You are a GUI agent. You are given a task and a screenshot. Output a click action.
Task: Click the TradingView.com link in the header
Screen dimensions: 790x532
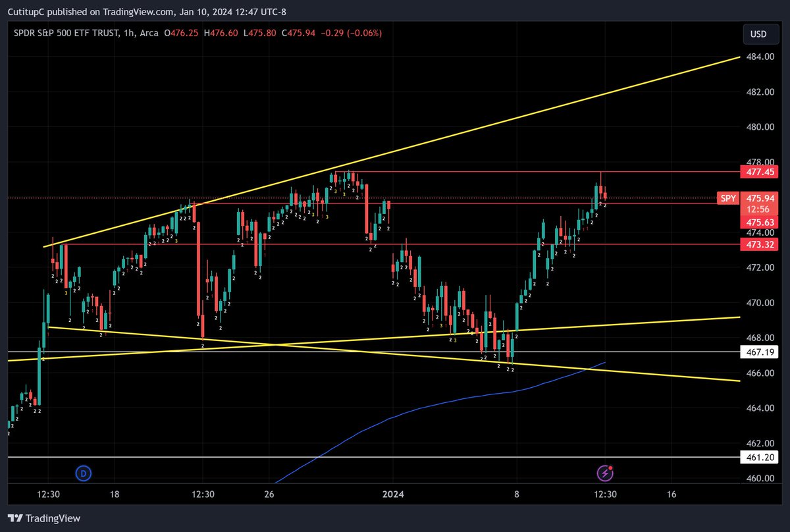tap(138, 11)
